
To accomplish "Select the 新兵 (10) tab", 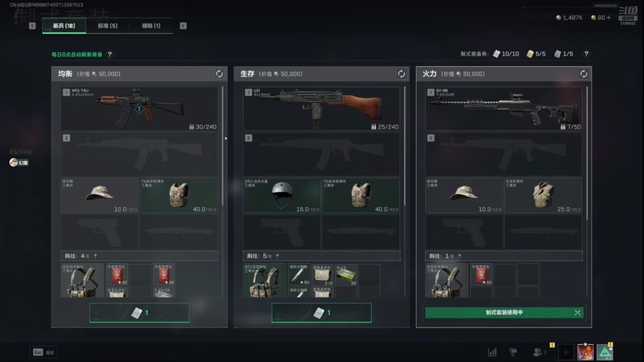I will click(64, 26).
